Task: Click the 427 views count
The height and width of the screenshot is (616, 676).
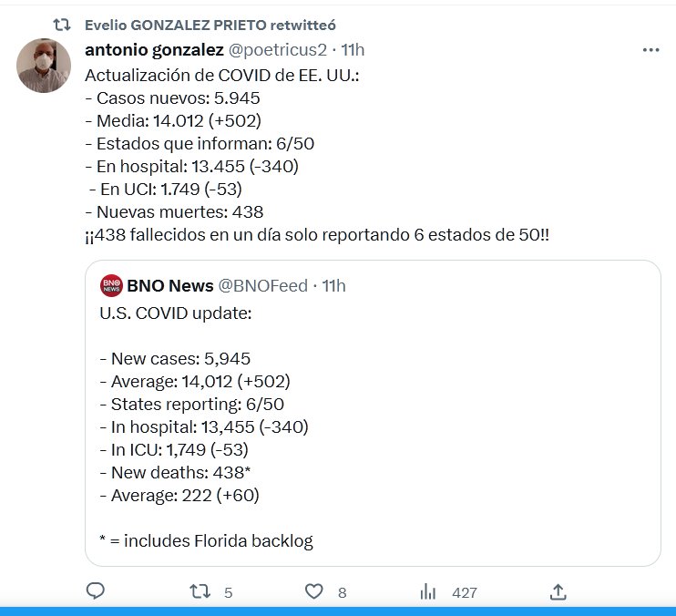Action: coord(465,592)
